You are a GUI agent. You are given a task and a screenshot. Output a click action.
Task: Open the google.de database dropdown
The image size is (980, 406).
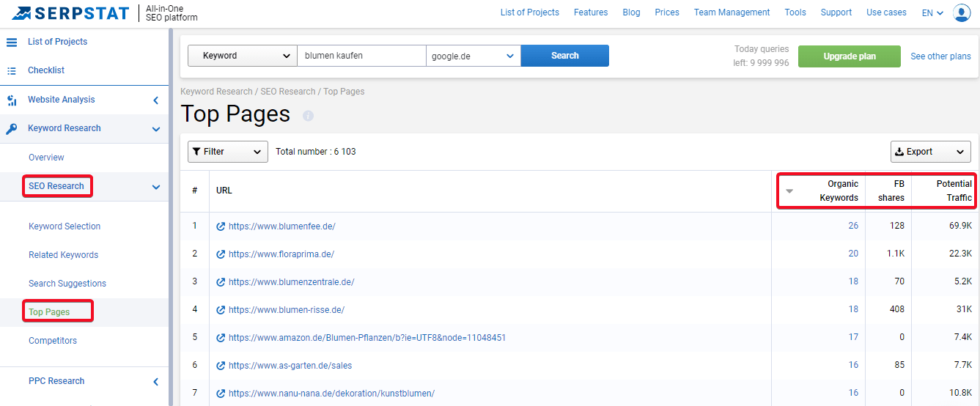click(473, 56)
